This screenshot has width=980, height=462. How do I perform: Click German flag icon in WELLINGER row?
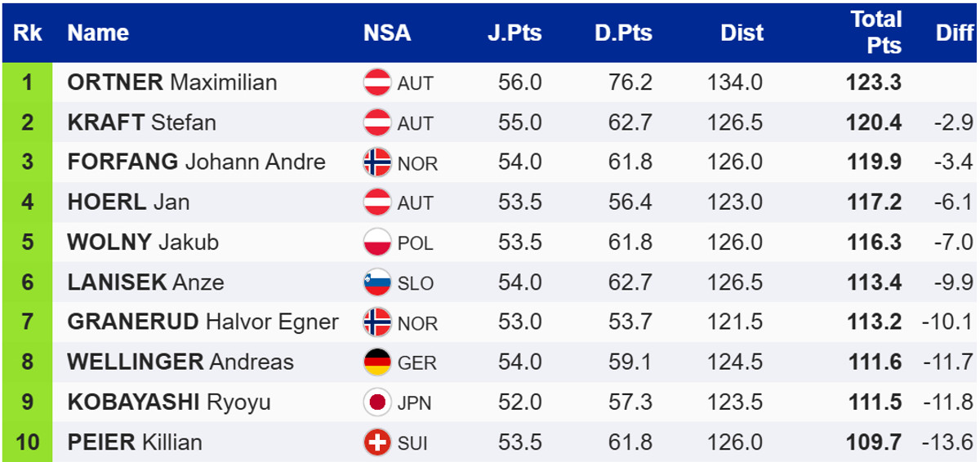click(377, 362)
